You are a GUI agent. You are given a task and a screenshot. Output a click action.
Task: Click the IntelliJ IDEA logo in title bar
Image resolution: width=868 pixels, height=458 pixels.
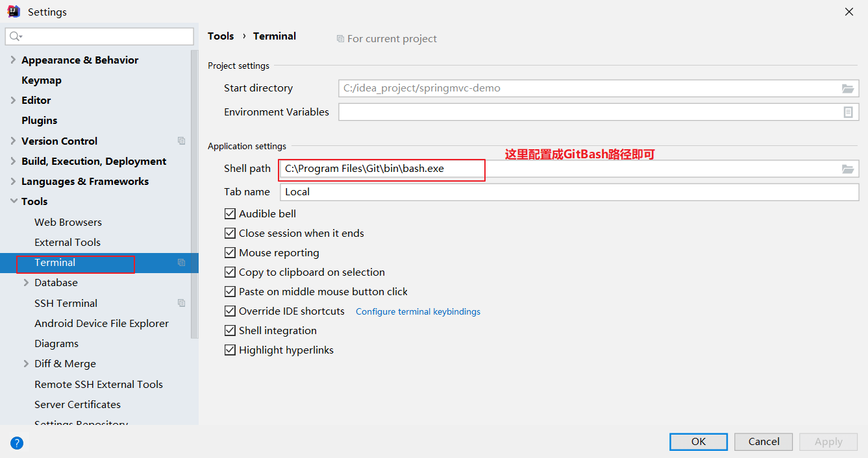[x=13, y=12]
